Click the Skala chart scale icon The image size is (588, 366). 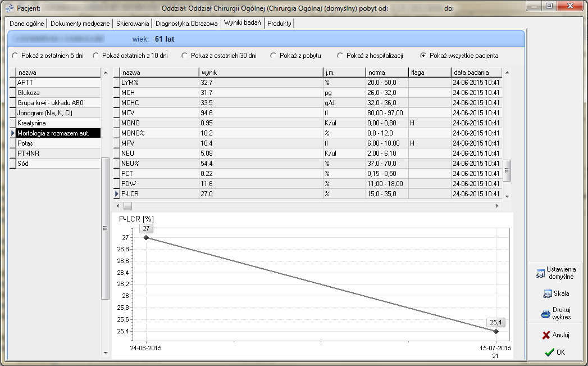[548, 293]
